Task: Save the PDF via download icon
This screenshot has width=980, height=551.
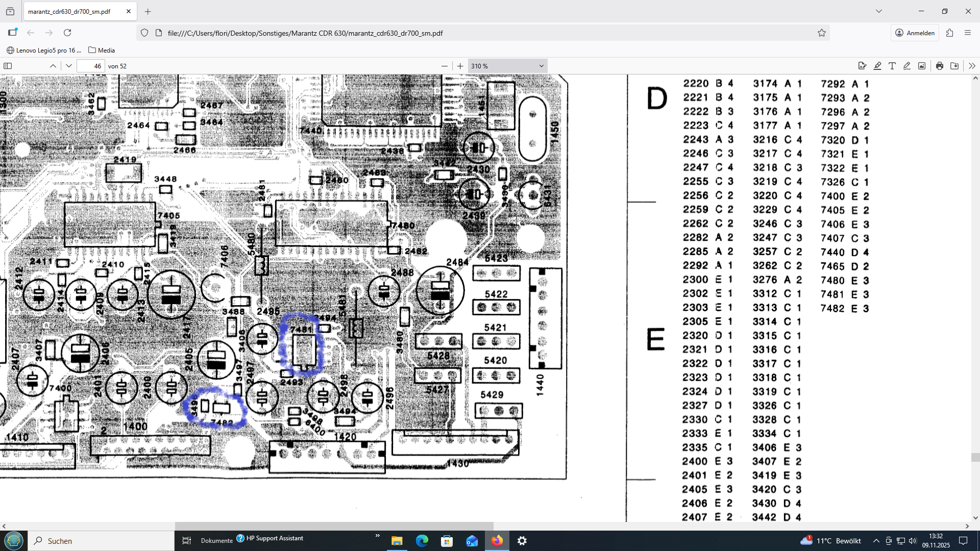Action: click(954, 66)
